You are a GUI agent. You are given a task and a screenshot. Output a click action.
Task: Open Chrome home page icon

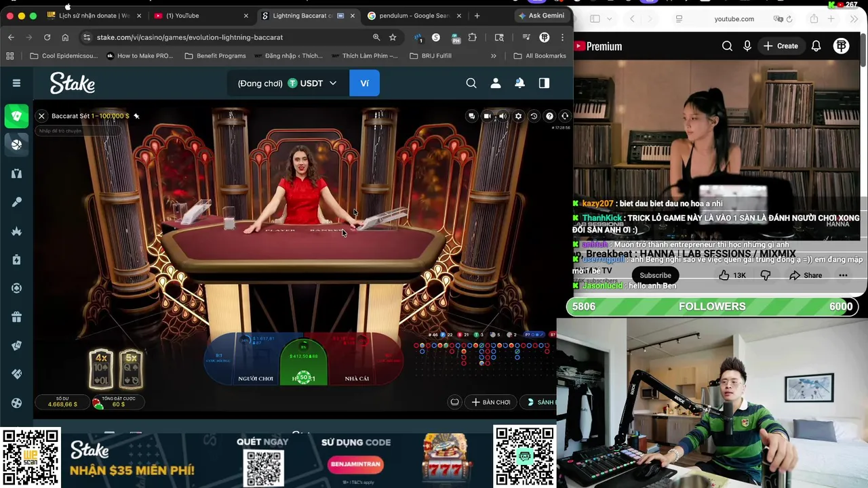pos(65,37)
